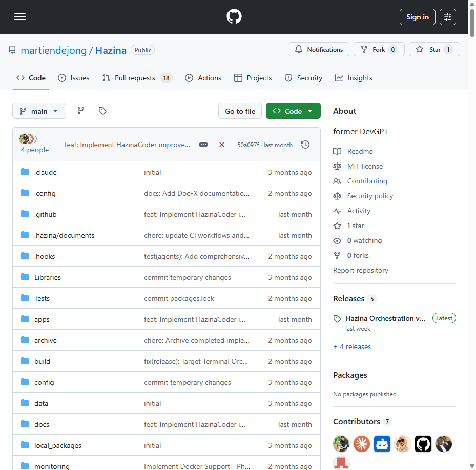This screenshot has width=476, height=470.
Task: Fork the Hazina repository
Action: (379, 50)
